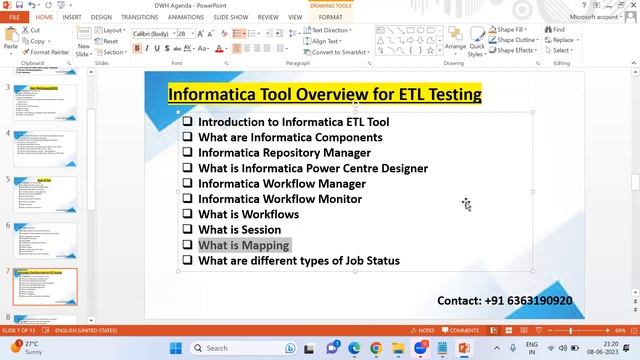This screenshot has height=360, width=640.
Task: Toggle Underline formatting
Action: coord(157,49)
